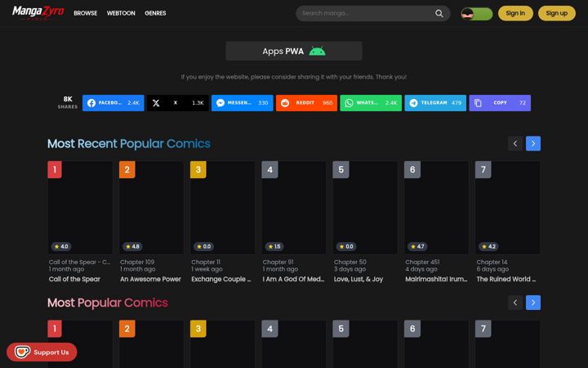Click the search magnifier icon
588x368 pixels.
[x=439, y=14]
